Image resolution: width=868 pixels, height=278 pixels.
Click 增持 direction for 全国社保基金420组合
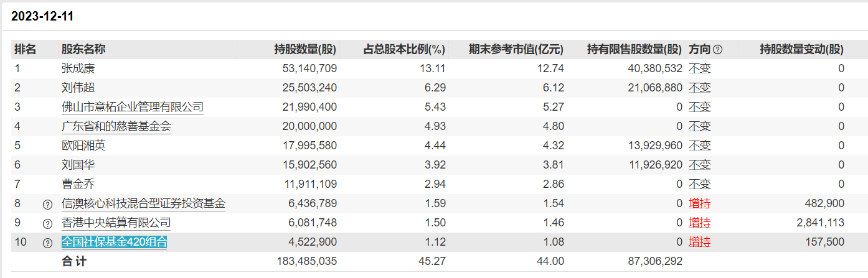point(699,242)
